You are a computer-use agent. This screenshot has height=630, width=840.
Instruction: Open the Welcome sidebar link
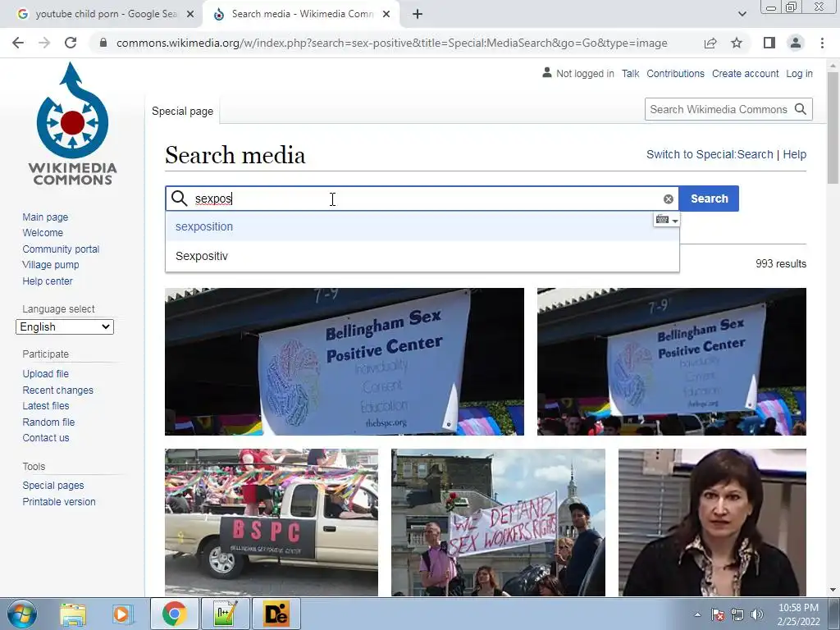point(43,232)
